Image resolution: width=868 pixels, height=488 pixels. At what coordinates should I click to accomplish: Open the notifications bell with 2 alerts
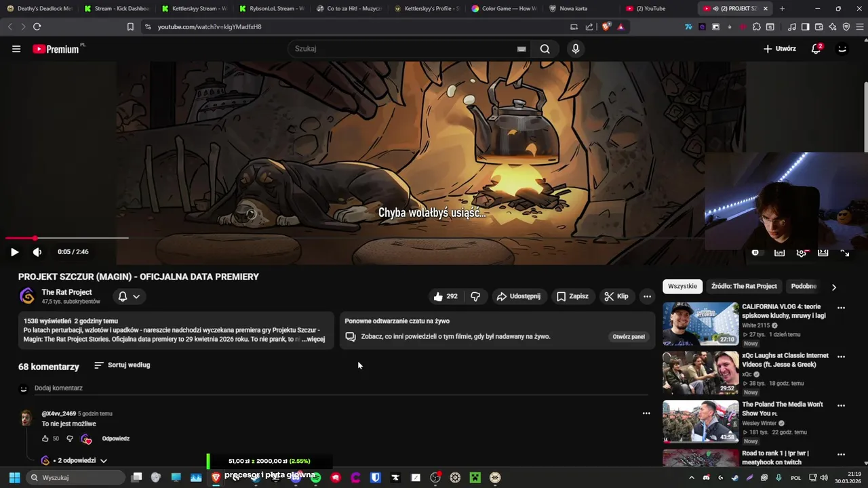click(816, 49)
